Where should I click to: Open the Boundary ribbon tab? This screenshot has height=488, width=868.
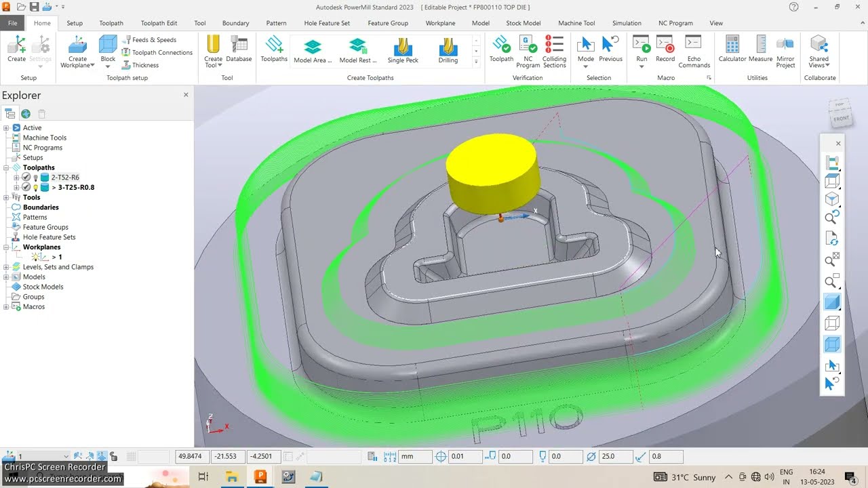(235, 23)
